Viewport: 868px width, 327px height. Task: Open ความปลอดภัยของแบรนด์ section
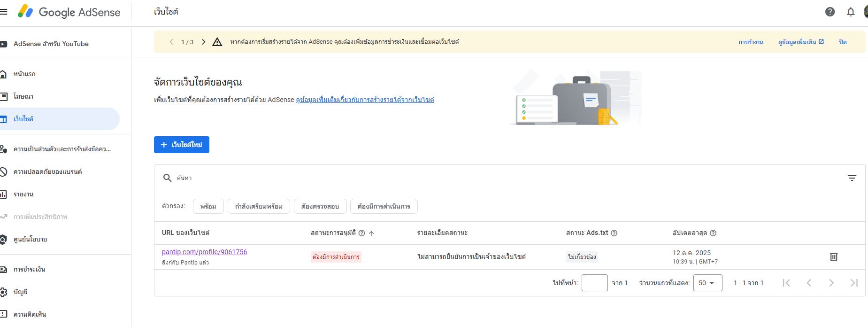click(x=59, y=171)
